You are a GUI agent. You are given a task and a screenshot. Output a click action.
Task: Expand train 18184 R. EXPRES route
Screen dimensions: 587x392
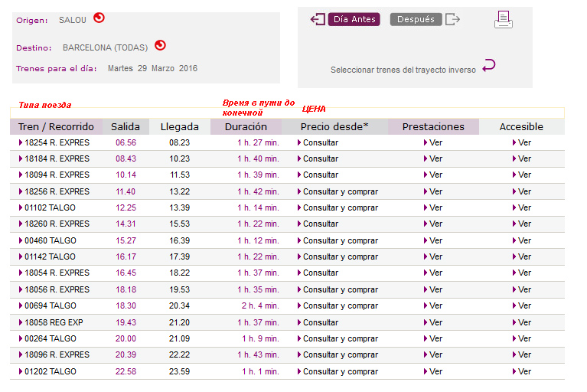point(54,158)
